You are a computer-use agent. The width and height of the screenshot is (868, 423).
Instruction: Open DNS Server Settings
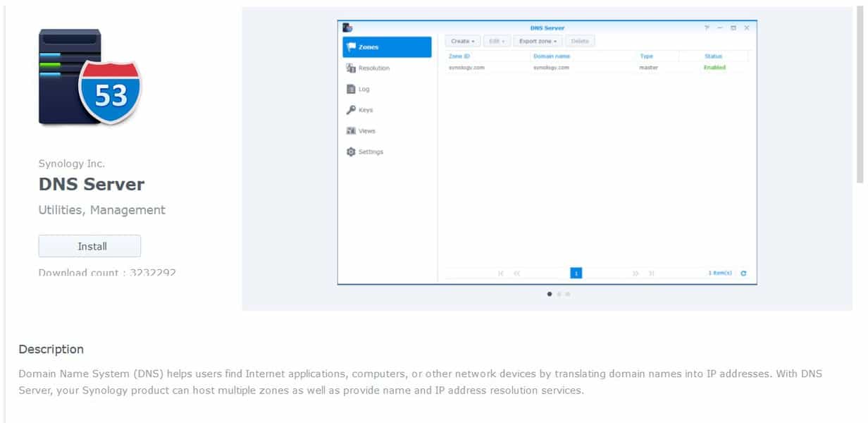(x=373, y=151)
